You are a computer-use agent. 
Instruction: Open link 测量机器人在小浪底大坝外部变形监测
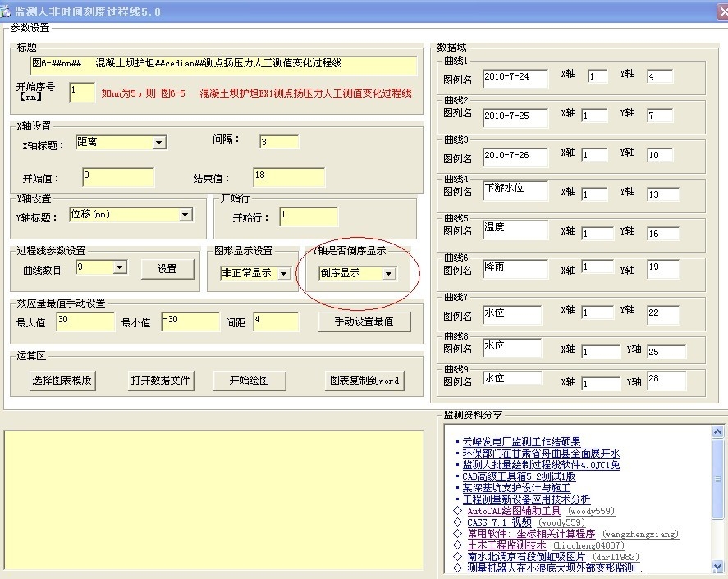(551, 568)
